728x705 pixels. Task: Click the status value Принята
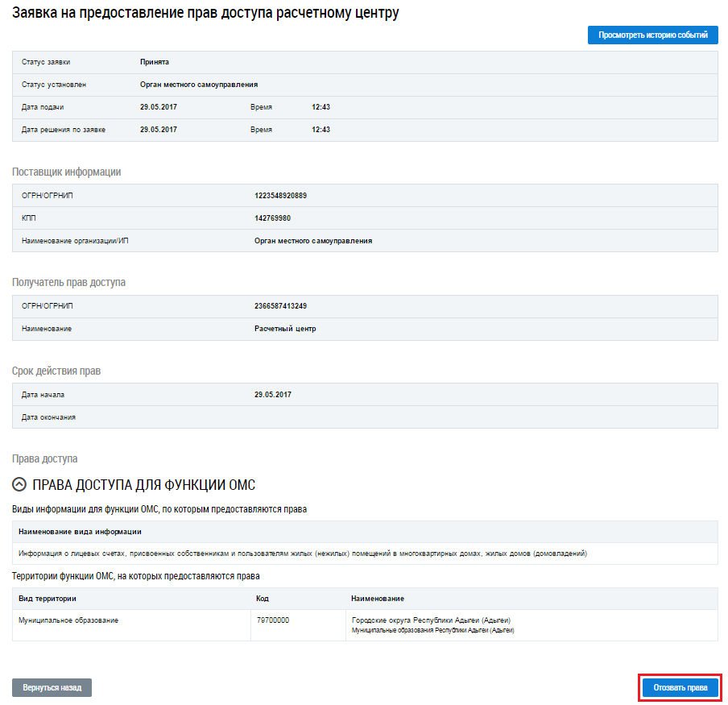coord(155,62)
